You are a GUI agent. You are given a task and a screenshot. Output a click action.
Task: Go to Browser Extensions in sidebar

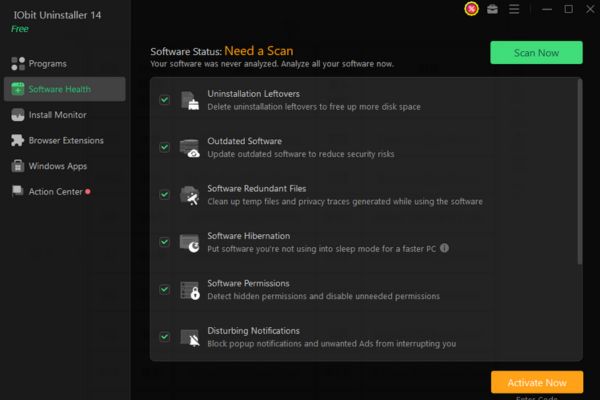point(65,140)
